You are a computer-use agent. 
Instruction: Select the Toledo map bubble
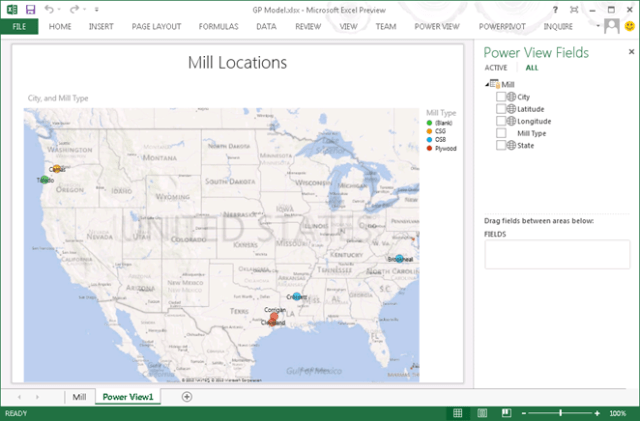click(x=44, y=179)
